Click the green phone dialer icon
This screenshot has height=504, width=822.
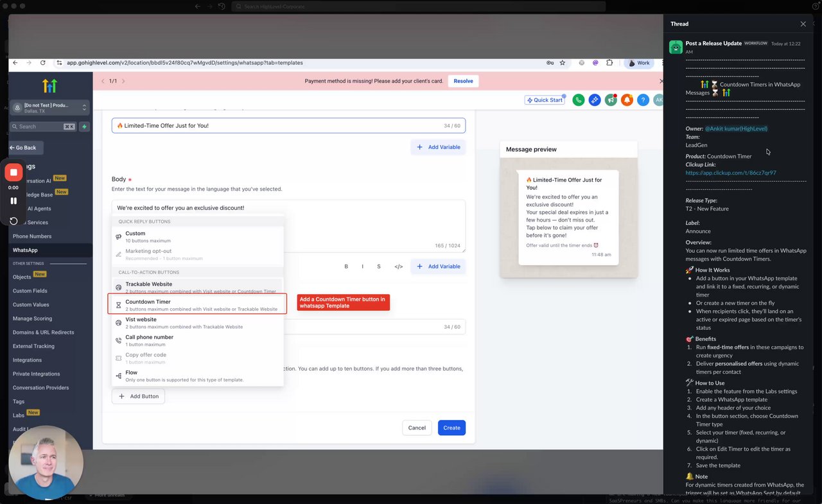[x=579, y=100]
